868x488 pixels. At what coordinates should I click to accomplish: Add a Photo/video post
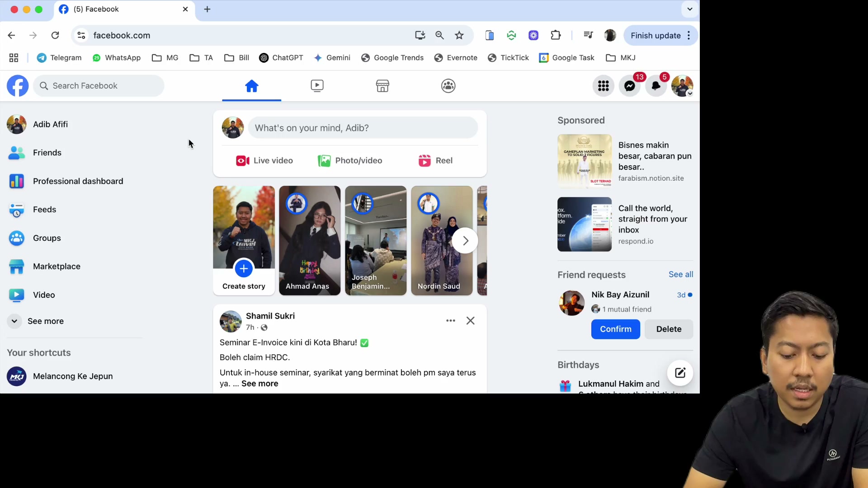(x=350, y=160)
